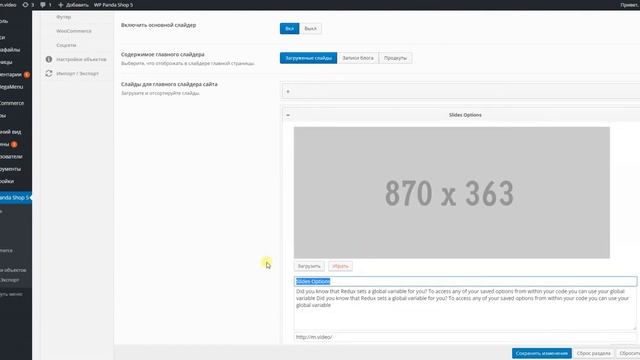Click Слайды для главного слайдера сайта label
This screenshot has height=360, width=640.
(169, 84)
